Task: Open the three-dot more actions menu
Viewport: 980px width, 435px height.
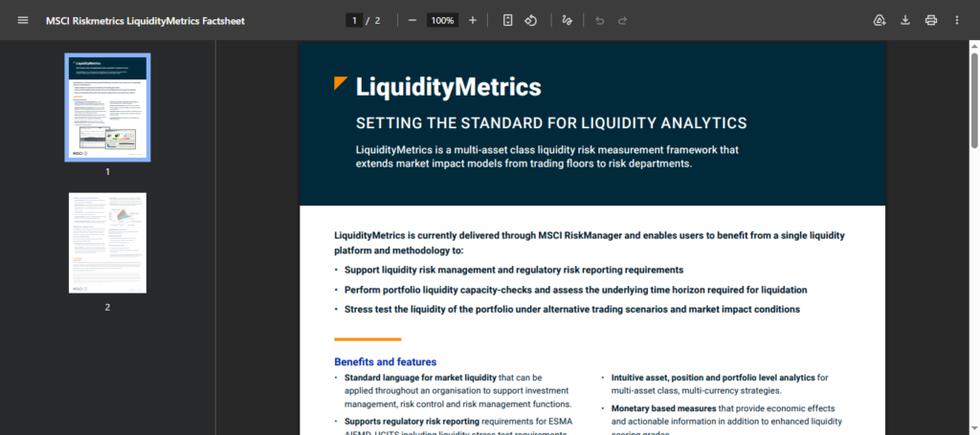Action: click(x=957, y=20)
